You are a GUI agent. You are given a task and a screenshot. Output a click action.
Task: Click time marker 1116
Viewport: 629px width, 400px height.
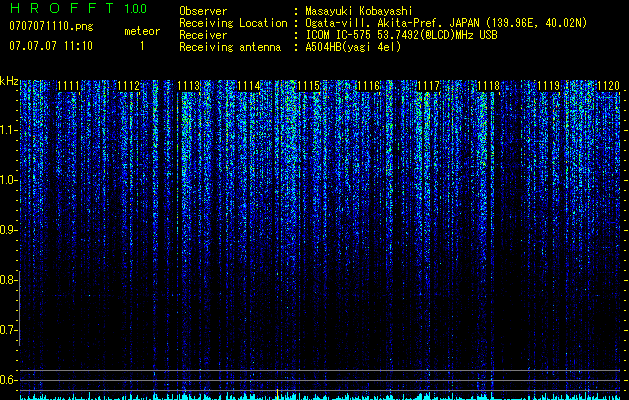pos(368,86)
